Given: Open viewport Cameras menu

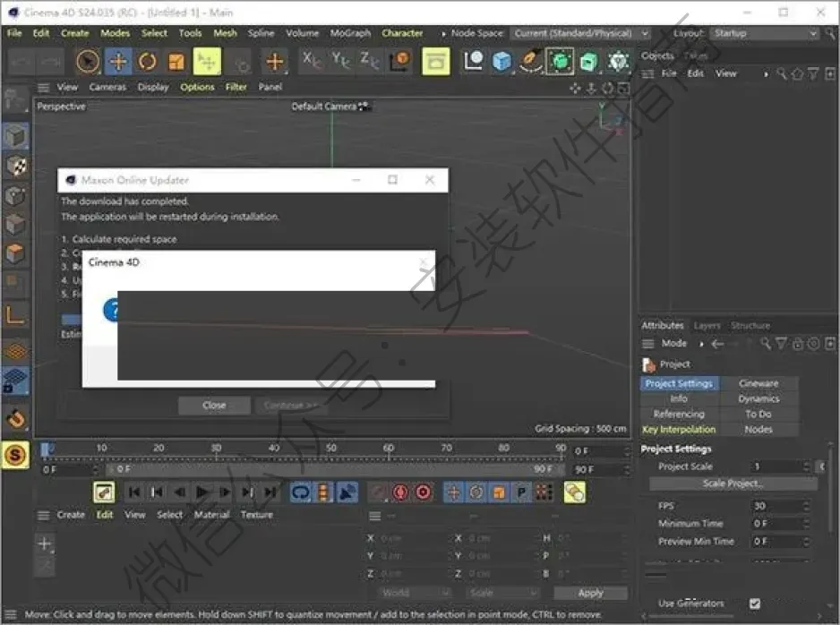Looking at the screenshot, I should (x=107, y=87).
